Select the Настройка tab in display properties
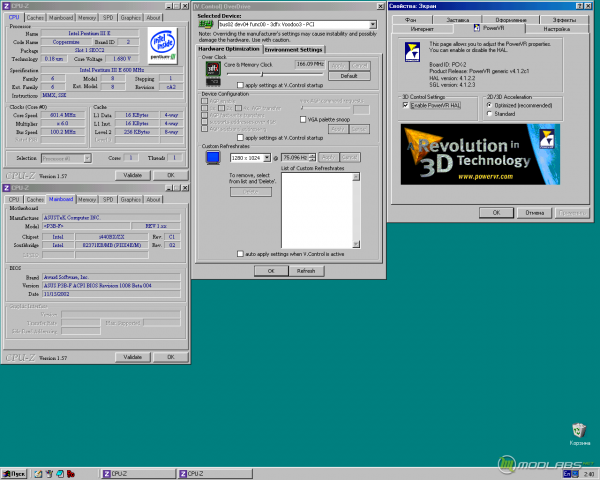Screen dimensions: 600x480 click(557, 29)
